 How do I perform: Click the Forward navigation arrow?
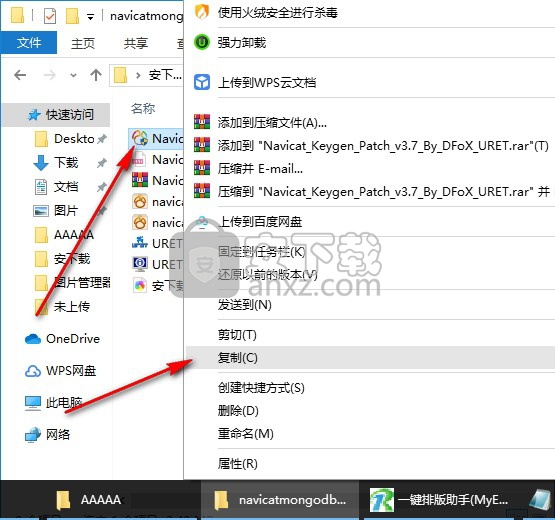tap(50, 75)
